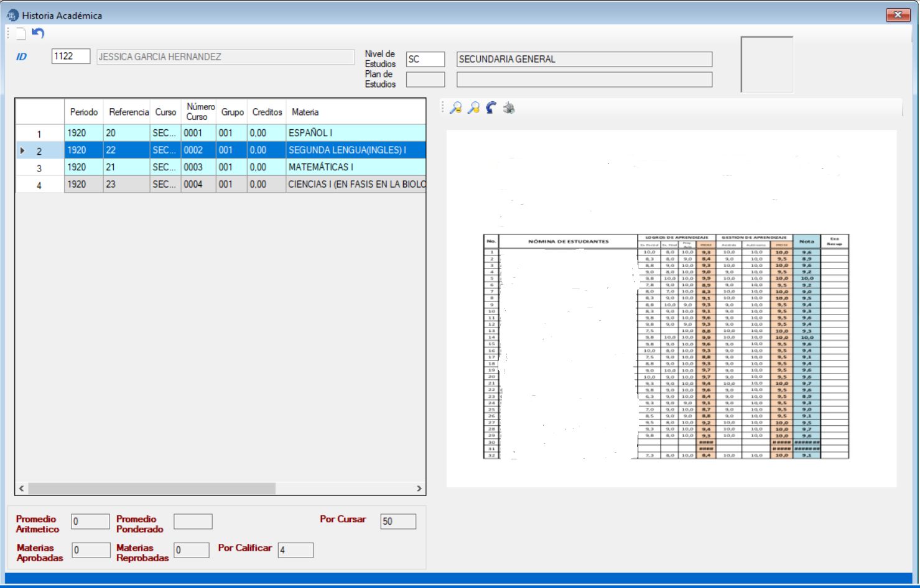This screenshot has height=588, width=920.
Task: Click the Historia Académica title bar icon
Action: (x=12, y=16)
